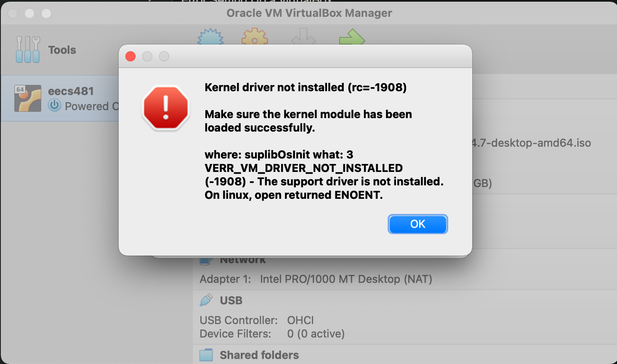Close the error dialog with red button

tap(130, 56)
